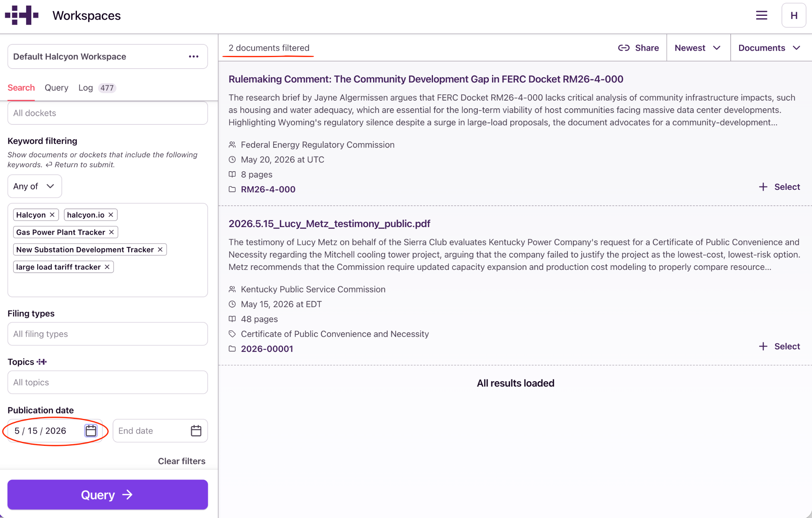Open the All filing types selector
The image size is (812, 518).
(107, 334)
